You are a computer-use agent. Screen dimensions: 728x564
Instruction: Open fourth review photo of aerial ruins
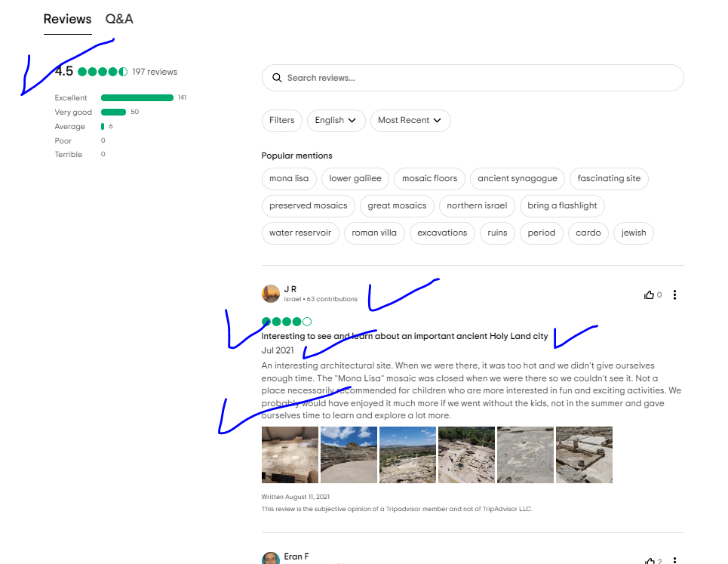point(467,455)
